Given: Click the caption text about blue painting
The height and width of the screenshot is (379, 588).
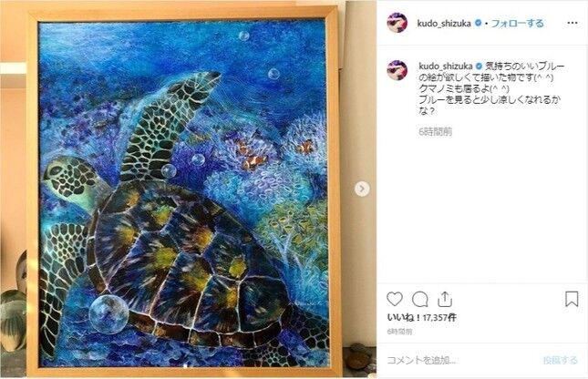Looking at the screenshot, I should pos(491,88).
